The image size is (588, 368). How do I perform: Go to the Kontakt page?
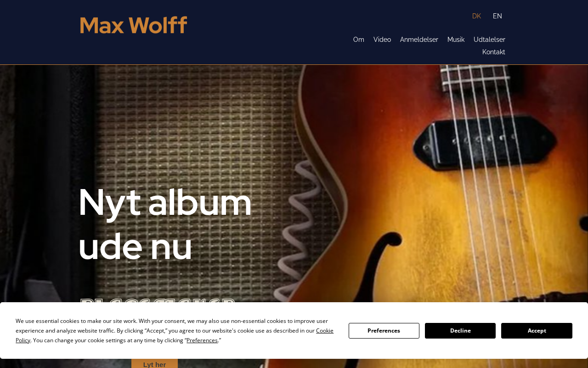click(494, 52)
